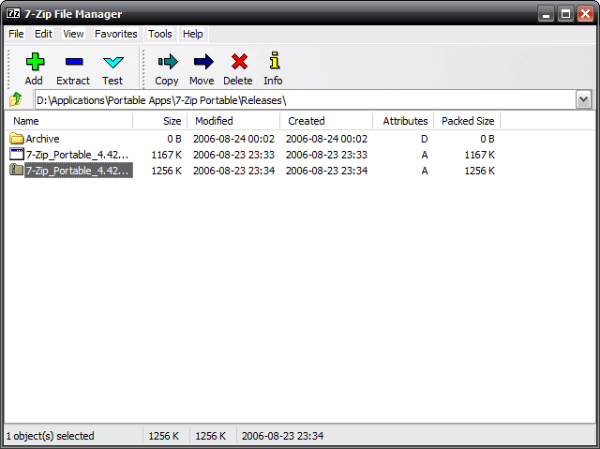The height and width of the screenshot is (449, 600).
Task: Sort by the Modified column header
Action: [x=235, y=121]
